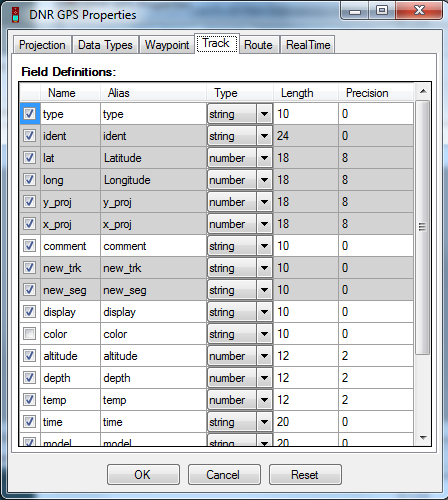Viewport: 448px width, 500px height.
Task: Open the Type dropdown for comment
Action: (264, 246)
